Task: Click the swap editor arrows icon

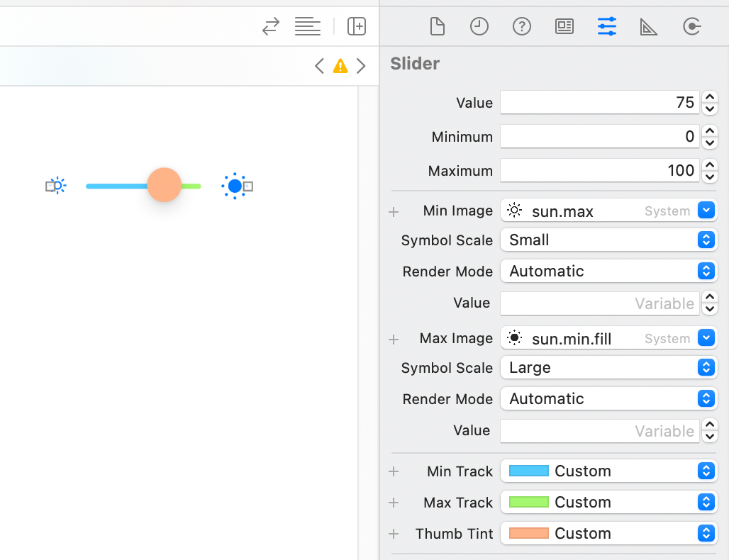Action: (270, 26)
